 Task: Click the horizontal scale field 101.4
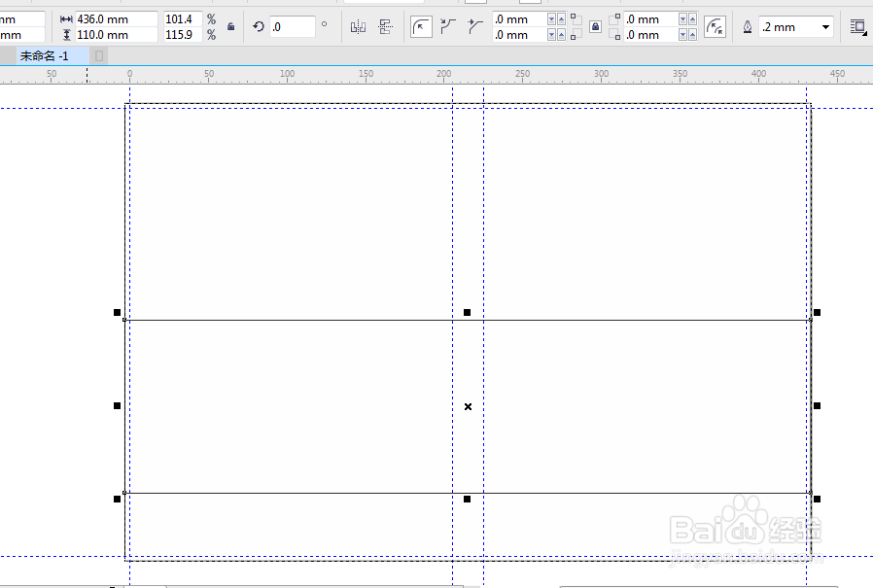[x=183, y=18]
